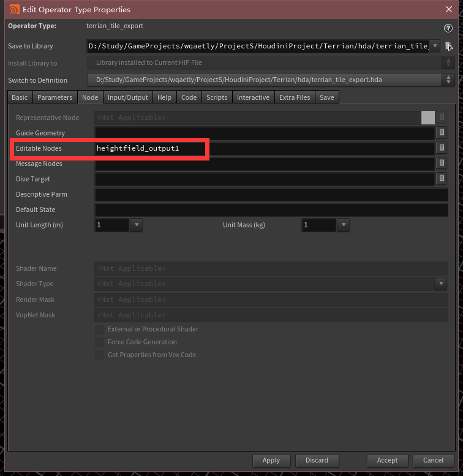
Task: Click the Editable Nodes field with heightfield_output1
Action: click(265, 148)
